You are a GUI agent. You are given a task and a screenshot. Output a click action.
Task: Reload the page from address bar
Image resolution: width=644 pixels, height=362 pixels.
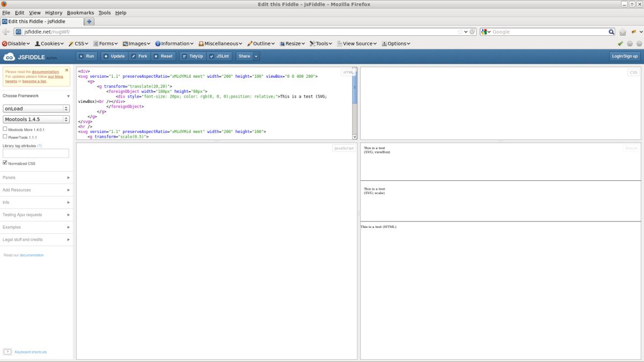[472, 32]
